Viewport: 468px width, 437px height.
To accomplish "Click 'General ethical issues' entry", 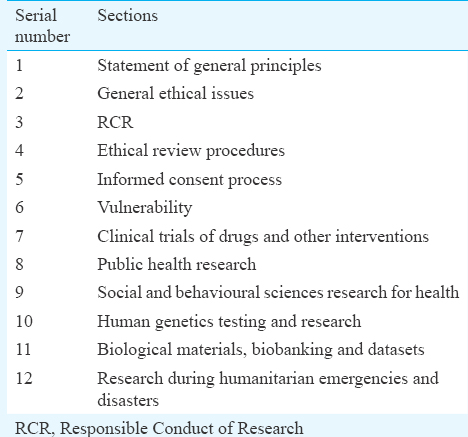I will [x=175, y=93].
